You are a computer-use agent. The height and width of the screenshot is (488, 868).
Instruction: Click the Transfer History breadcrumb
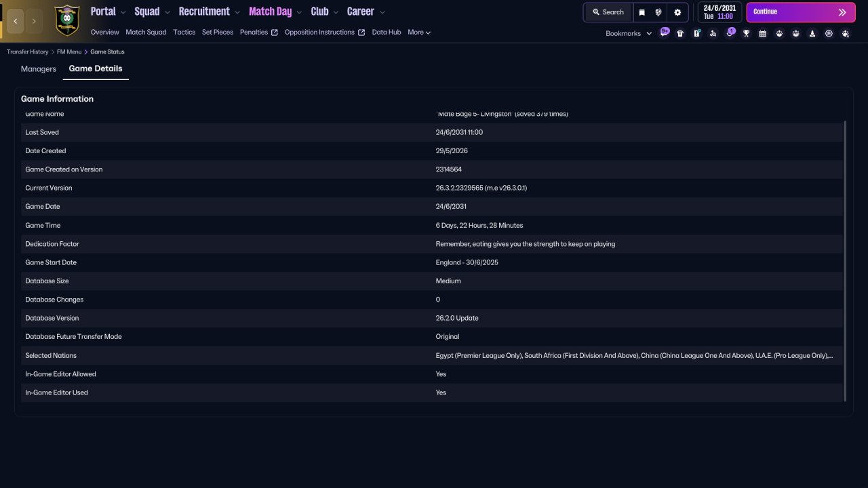[x=28, y=52]
